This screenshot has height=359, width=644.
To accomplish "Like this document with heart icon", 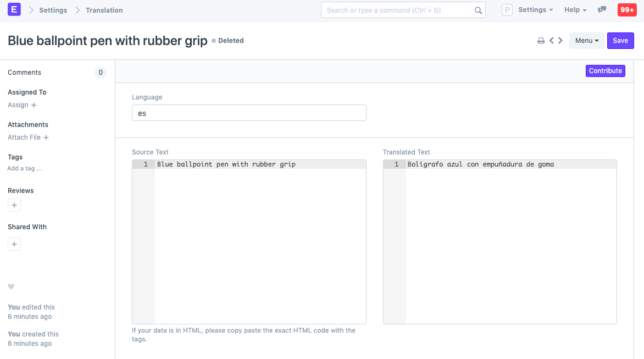I will [11, 287].
